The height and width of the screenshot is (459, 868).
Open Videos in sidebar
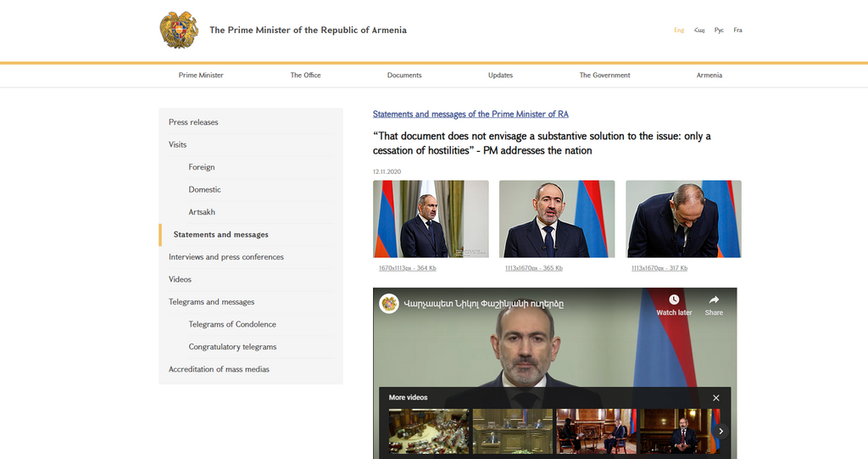[180, 279]
